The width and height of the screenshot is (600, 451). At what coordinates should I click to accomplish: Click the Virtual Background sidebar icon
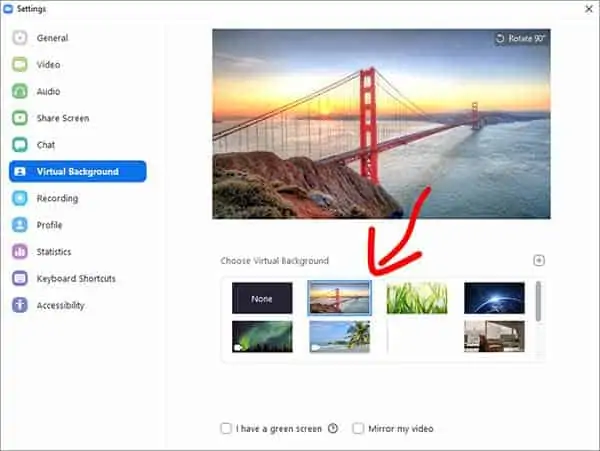pyautogui.click(x=20, y=171)
